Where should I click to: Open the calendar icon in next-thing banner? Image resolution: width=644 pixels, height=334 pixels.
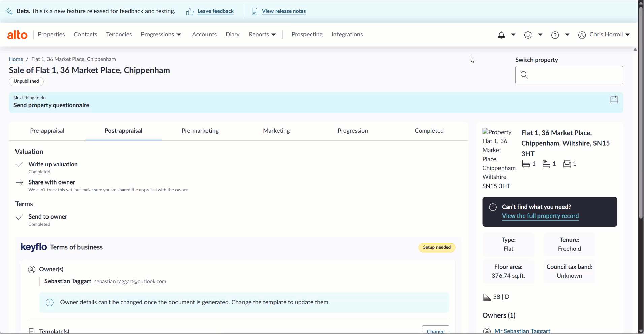point(614,100)
